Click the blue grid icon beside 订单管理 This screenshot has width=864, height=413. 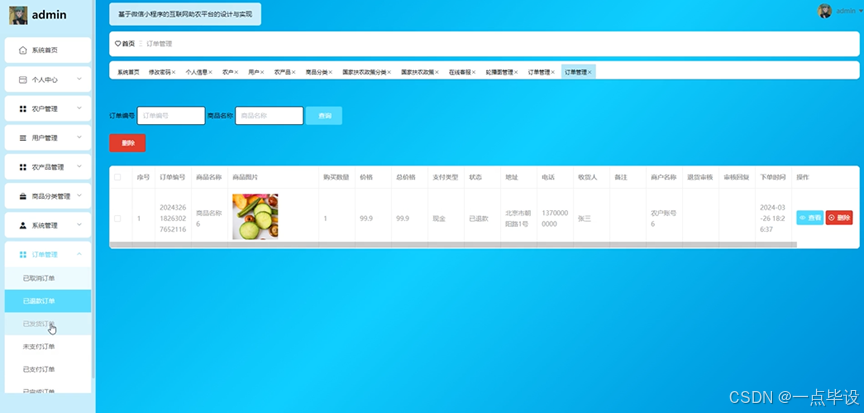point(23,254)
